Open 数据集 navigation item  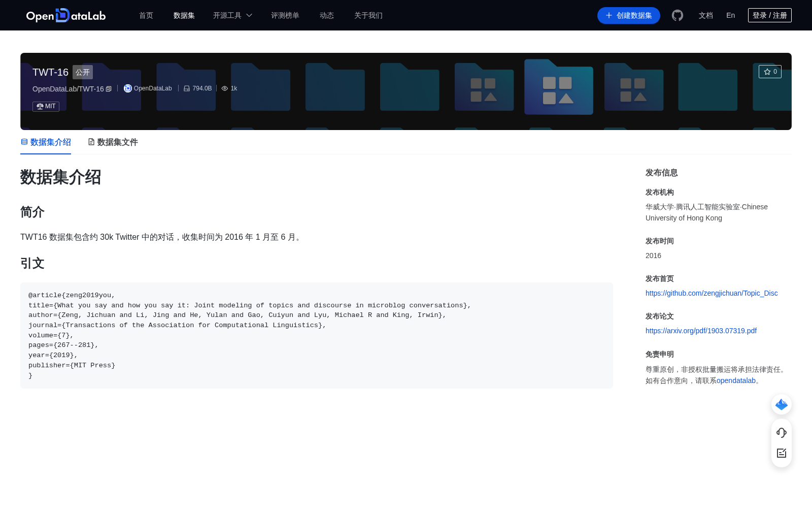click(184, 15)
